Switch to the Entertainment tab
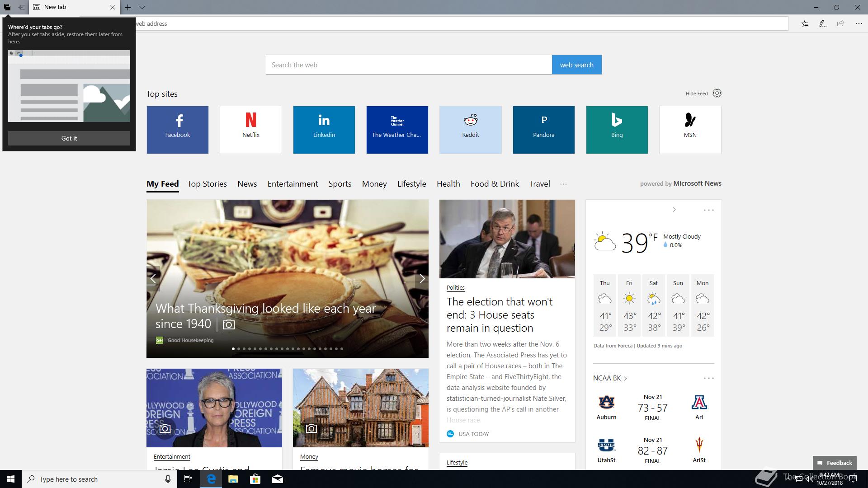Viewport: 868px width, 488px height. coord(292,184)
